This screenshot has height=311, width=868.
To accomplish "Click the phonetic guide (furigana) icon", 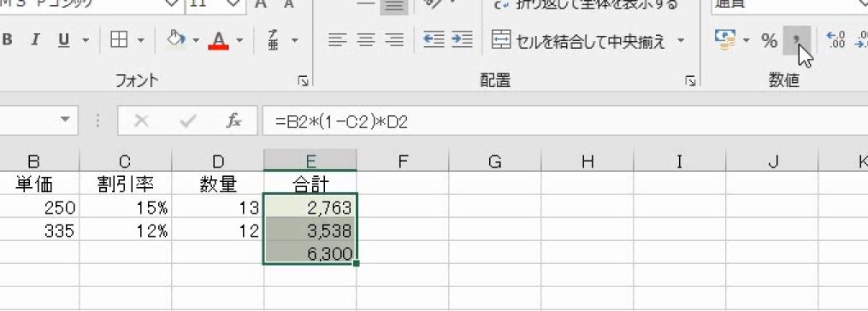I will tap(274, 40).
